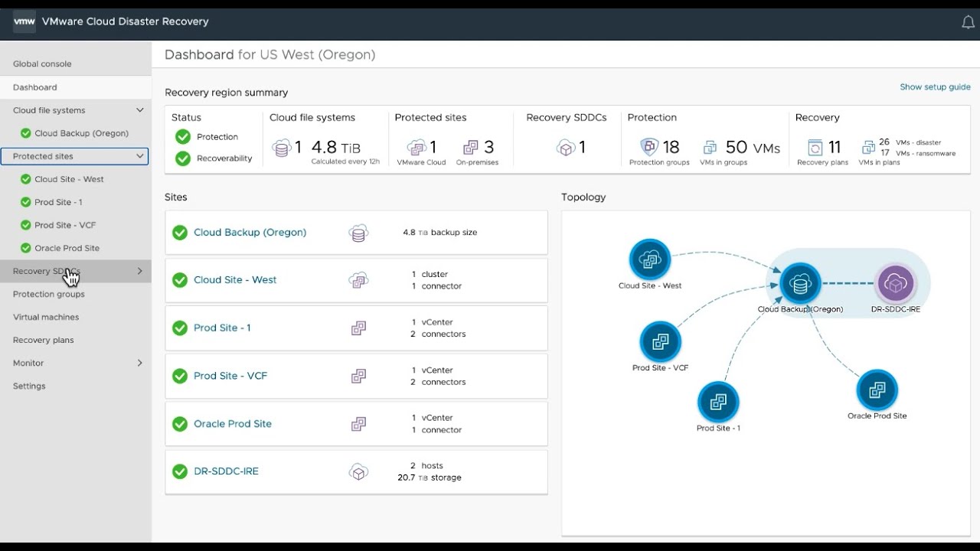Screen dimensions: 980x551
Task: Open the Cloud Backup (Oregon) site link
Action: pyautogui.click(x=250, y=233)
